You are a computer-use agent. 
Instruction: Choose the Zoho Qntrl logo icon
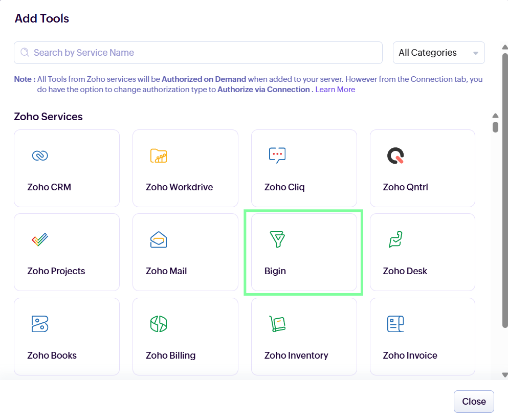(x=395, y=156)
